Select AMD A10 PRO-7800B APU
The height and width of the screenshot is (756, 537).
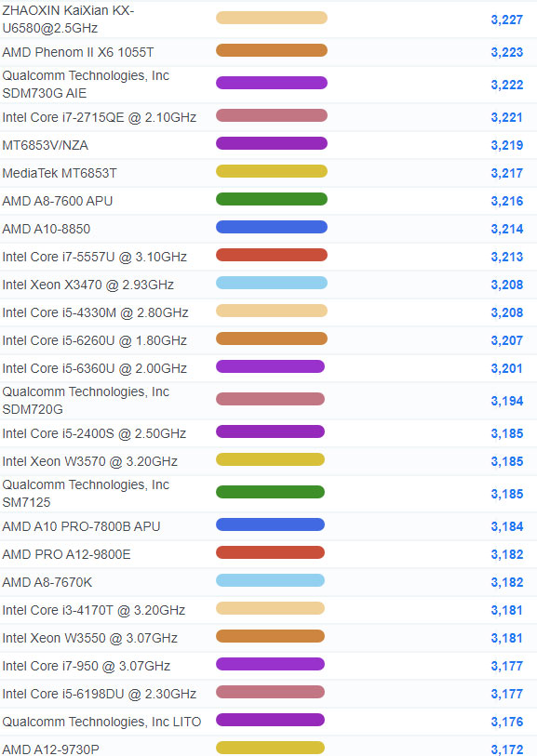pos(82,526)
